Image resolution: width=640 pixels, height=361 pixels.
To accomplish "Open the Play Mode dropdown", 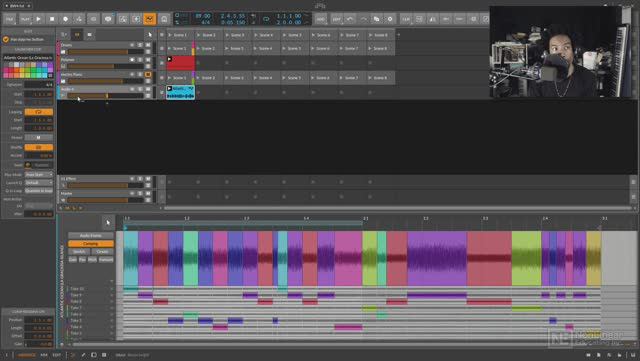I will tap(39, 174).
